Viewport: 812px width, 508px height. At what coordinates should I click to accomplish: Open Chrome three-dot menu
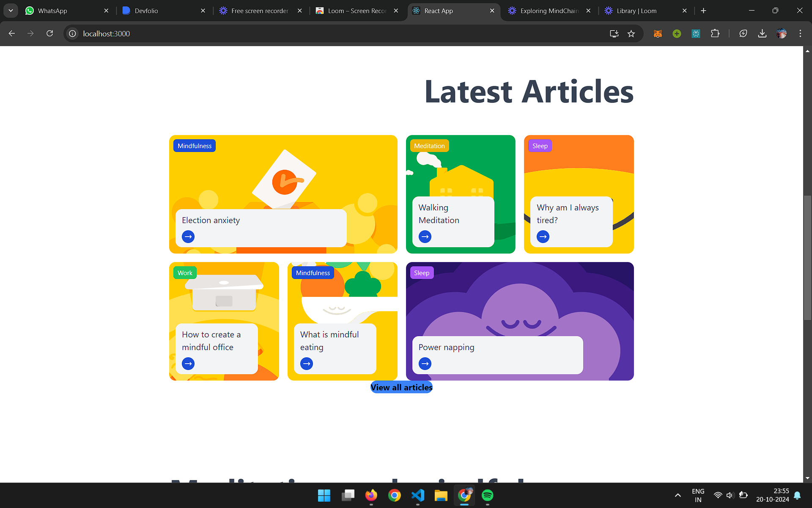pyautogui.click(x=800, y=34)
